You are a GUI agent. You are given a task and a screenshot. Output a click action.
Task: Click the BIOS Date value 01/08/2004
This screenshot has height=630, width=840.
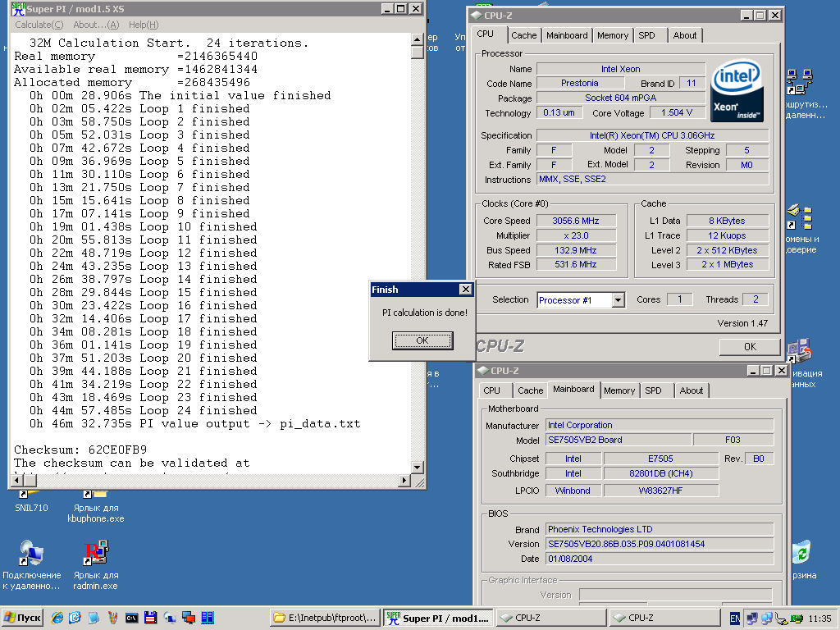[660, 559]
